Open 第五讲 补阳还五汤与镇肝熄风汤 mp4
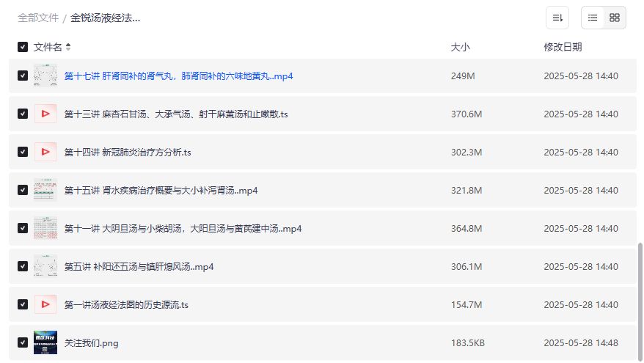This screenshot has width=644, height=363. pyautogui.click(x=139, y=267)
